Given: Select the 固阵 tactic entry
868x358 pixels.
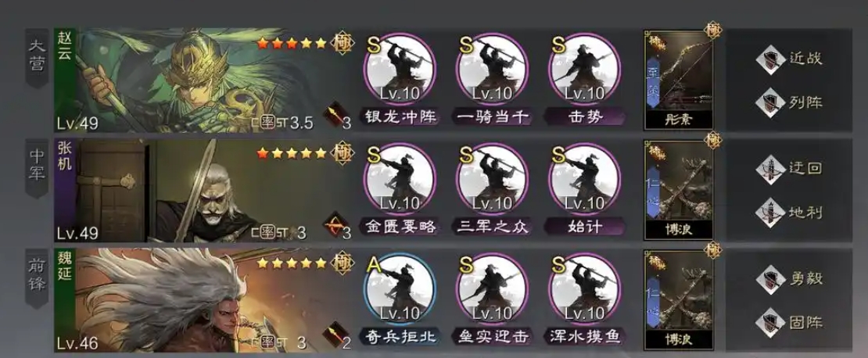Looking at the screenshot, I should click(x=789, y=323).
